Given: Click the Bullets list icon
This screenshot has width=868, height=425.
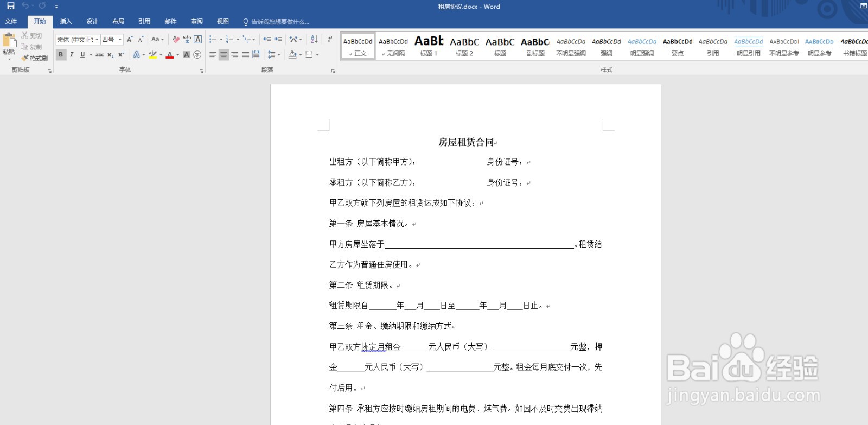Looking at the screenshot, I should [x=213, y=40].
